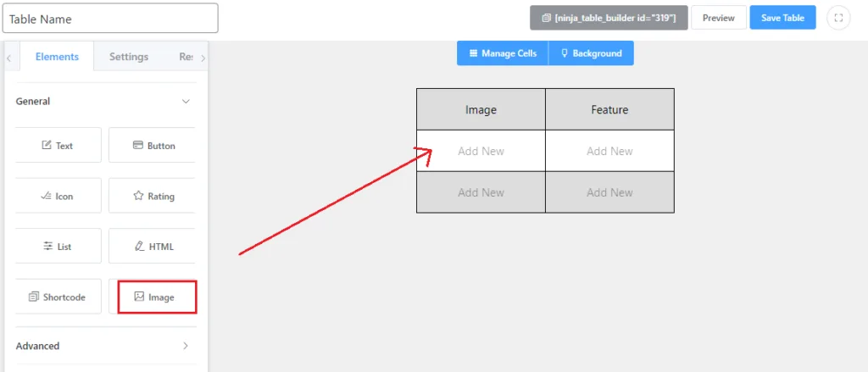
Task: Choose the Icon element
Action: coord(58,196)
